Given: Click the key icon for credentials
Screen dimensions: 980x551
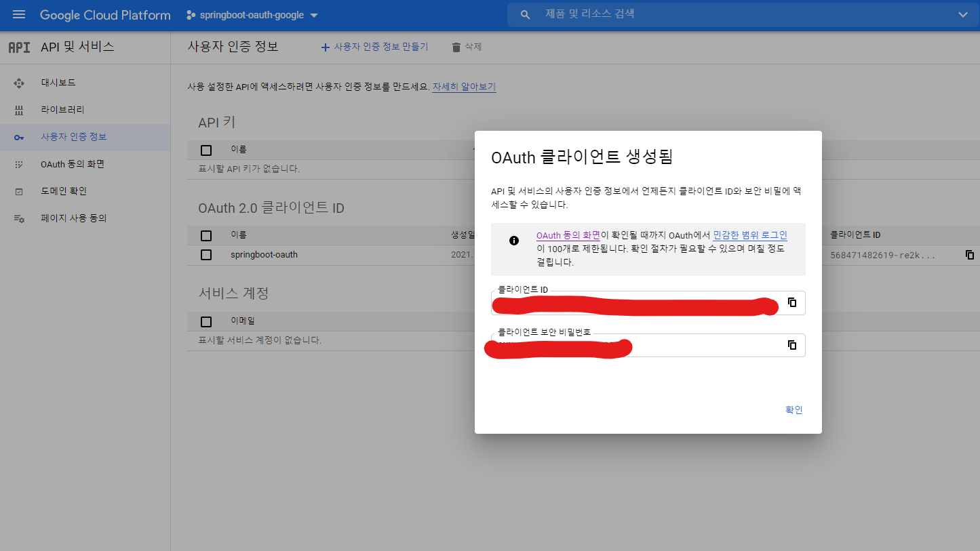Looking at the screenshot, I should pos(19,137).
